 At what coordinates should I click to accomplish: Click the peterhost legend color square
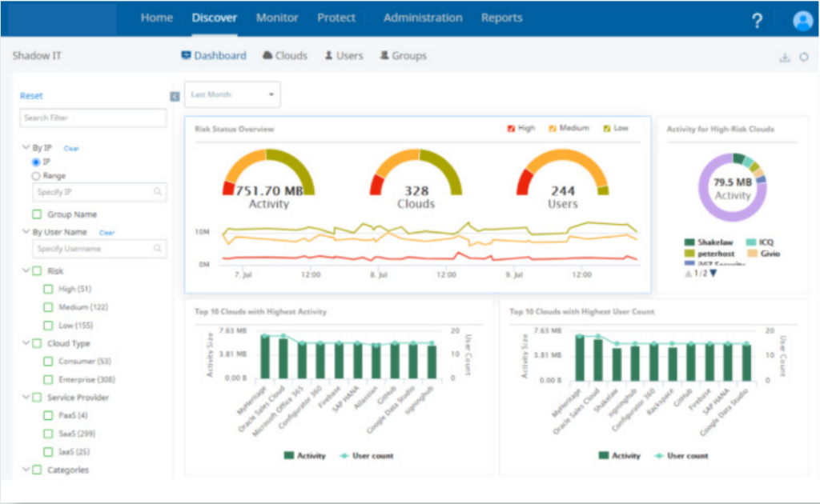tap(689, 254)
